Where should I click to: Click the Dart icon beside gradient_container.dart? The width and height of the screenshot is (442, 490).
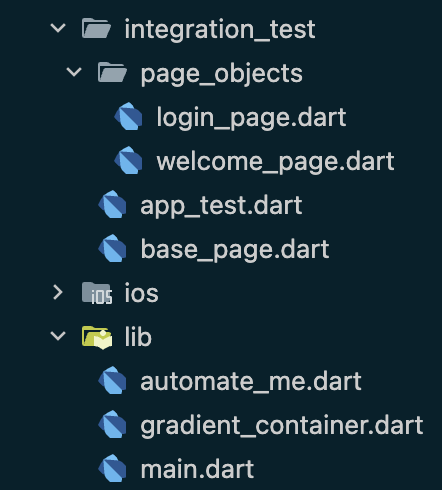[112, 424]
